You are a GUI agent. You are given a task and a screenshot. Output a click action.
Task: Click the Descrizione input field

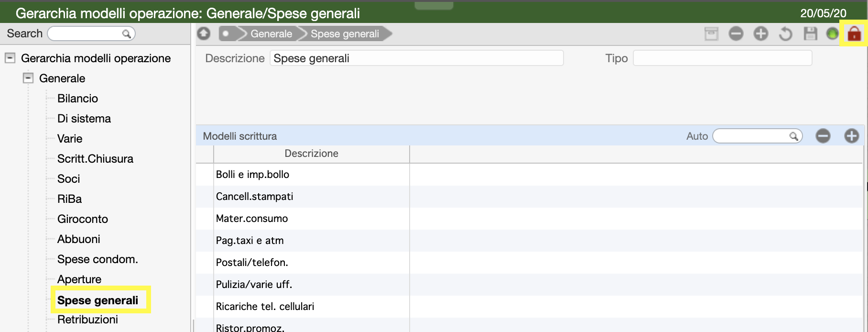click(416, 58)
